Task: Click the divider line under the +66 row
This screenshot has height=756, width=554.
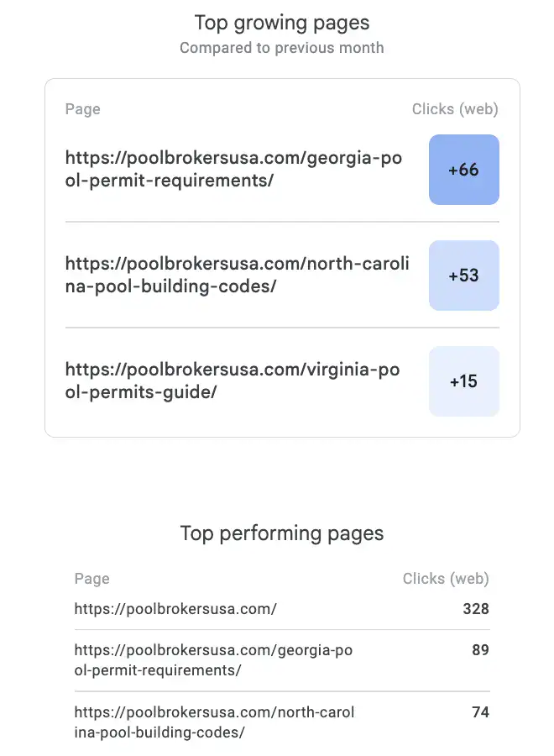Action: (282, 223)
